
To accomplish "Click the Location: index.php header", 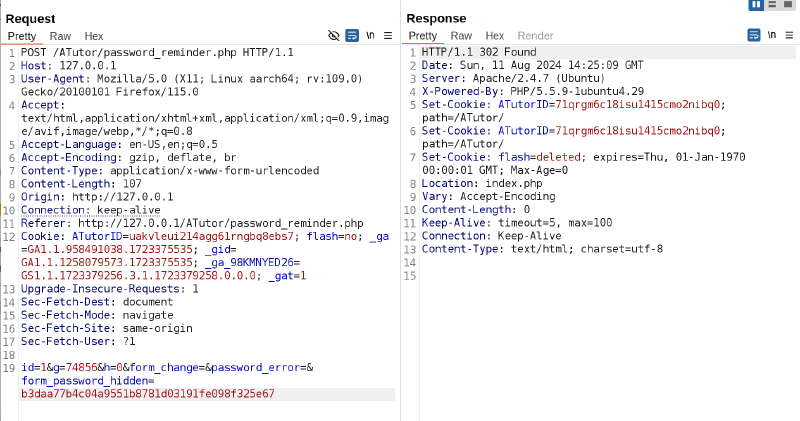I will (x=482, y=184).
